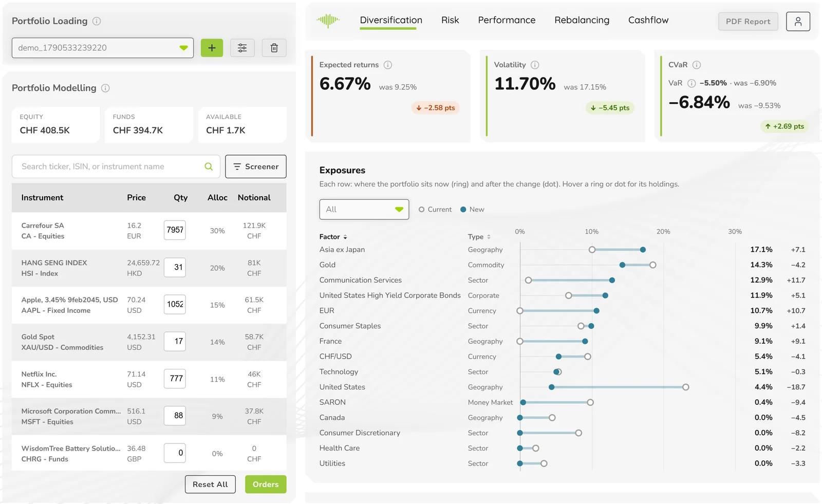Click the HANG SENG INDEX quantity field
Image resolution: width=822 pixels, height=504 pixels.
point(175,267)
